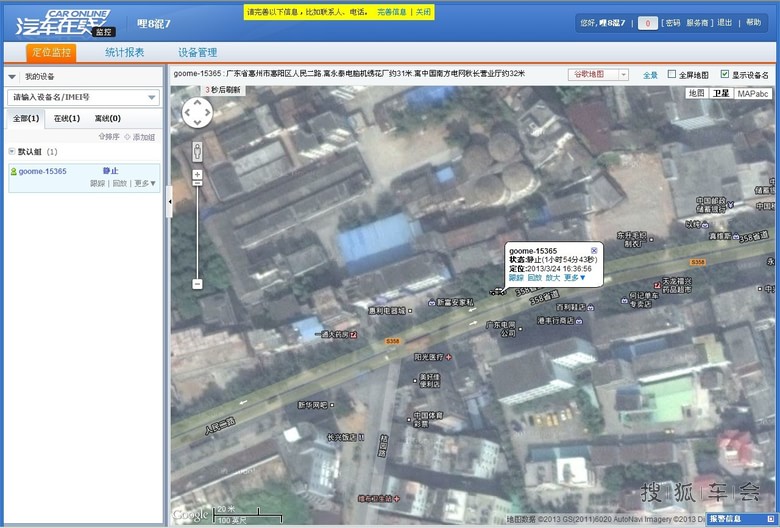The width and height of the screenshot is (780, 528).
Task: Uncheck the 显示设备名 checkbox
Action: pos(725,74)
